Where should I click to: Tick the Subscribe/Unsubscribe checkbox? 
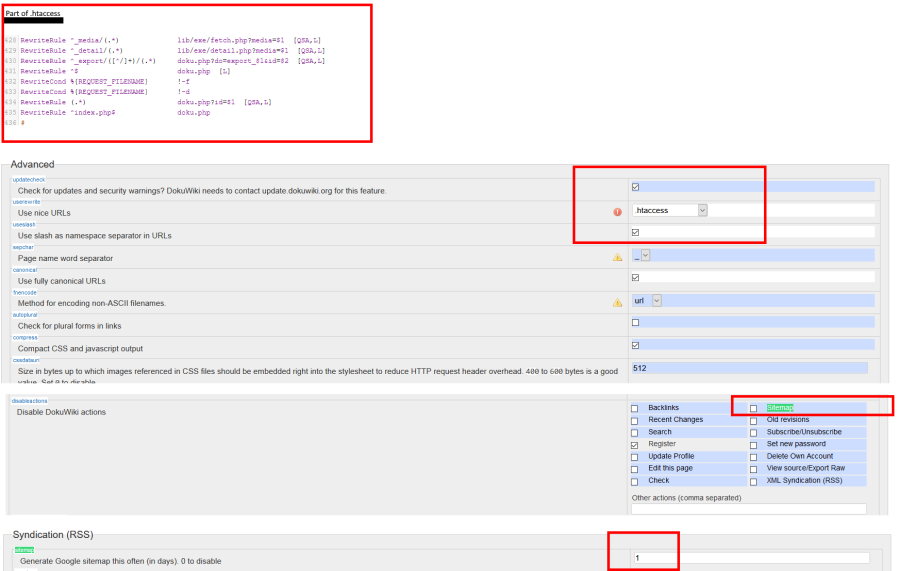753,433
